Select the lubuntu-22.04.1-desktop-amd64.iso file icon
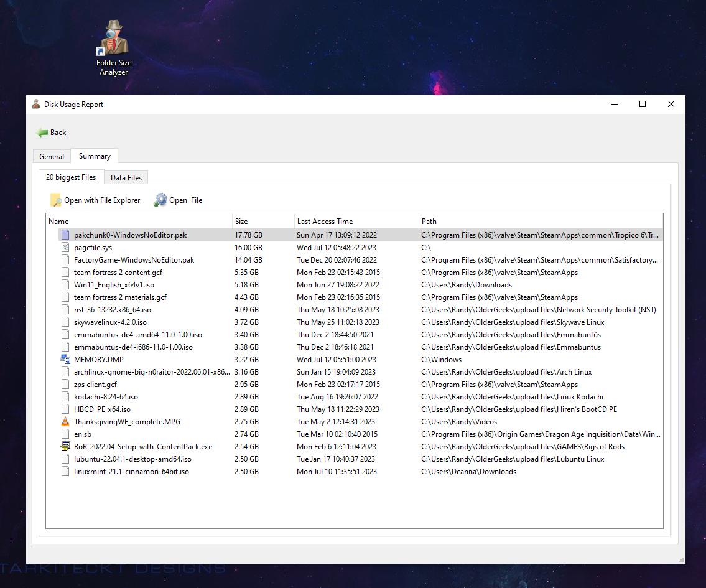 coord(65,459)
